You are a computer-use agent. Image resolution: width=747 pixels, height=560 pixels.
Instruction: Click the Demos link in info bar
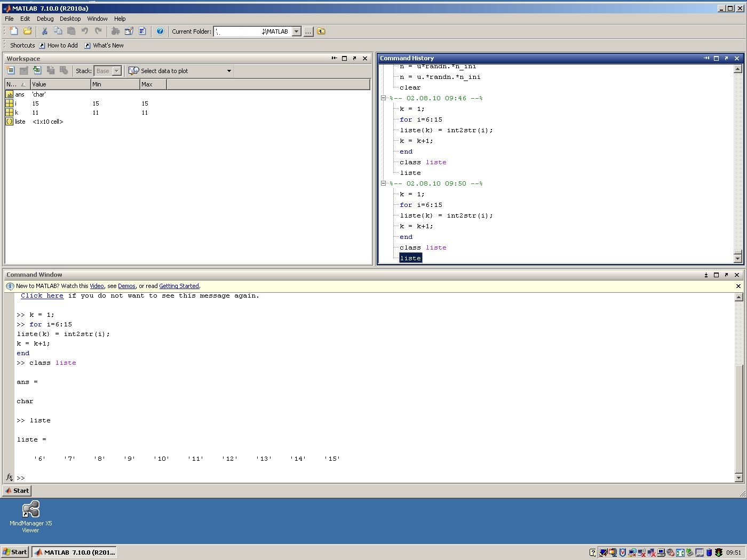(x=126, y=286)
